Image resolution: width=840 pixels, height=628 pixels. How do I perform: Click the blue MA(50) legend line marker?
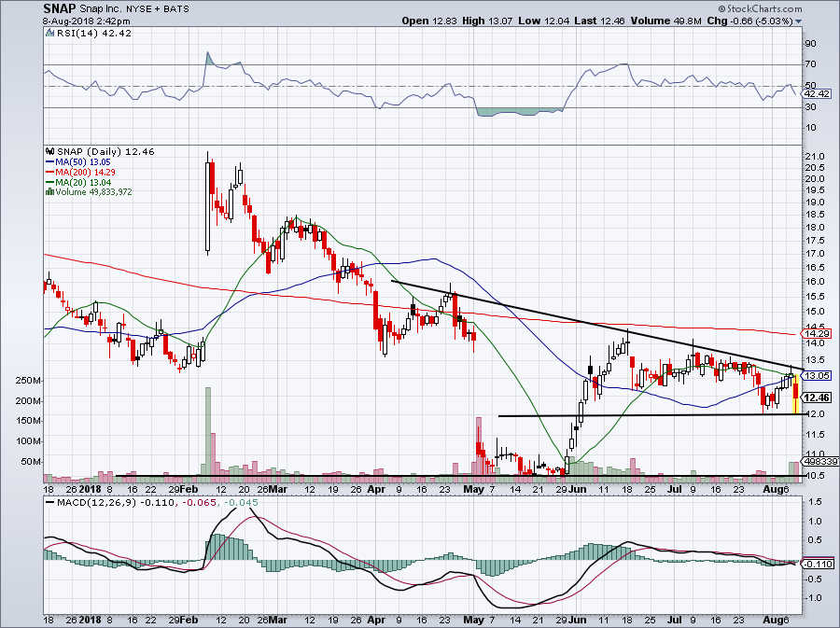[x=49, y=161]
